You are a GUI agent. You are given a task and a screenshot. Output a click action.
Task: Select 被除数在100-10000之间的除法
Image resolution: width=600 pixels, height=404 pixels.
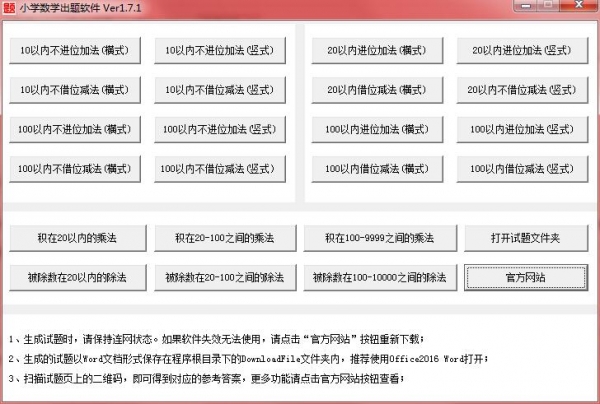coord(380,277)
